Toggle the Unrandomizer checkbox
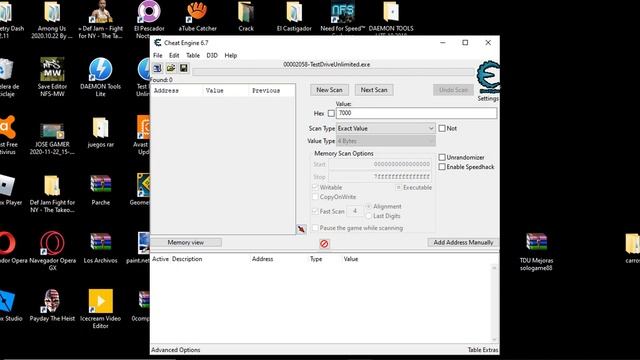This screenshot has width=640, height=360. [442, 157]
